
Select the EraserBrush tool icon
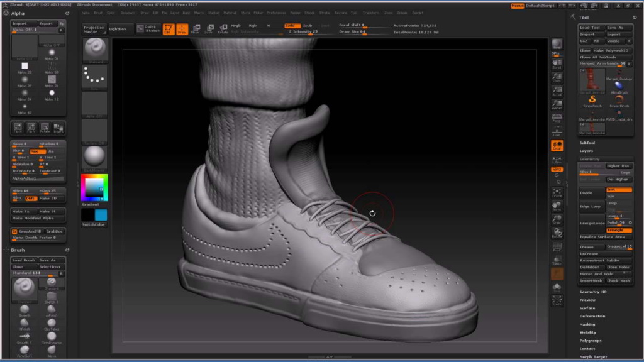(619, 101)
